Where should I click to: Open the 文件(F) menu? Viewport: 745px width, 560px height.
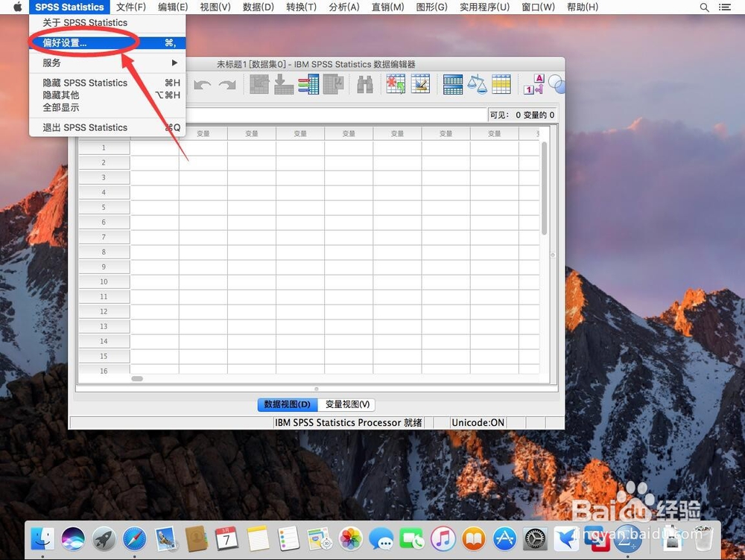[x=131, y=7]
